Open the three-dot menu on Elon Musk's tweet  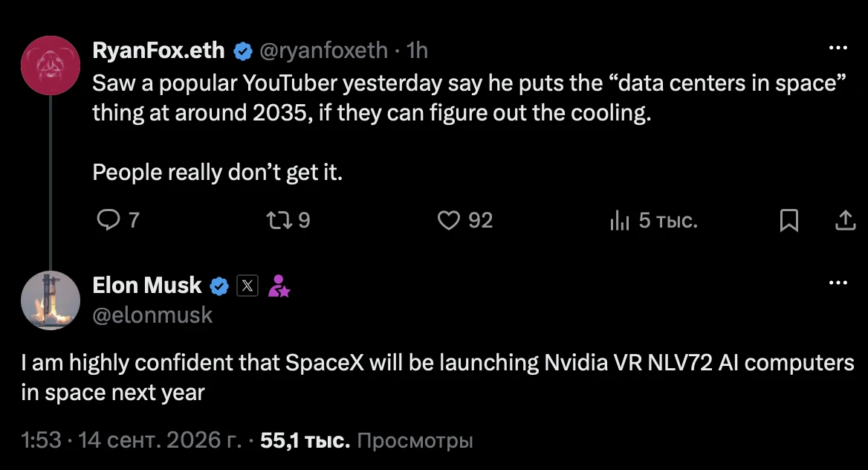[838, 283]
